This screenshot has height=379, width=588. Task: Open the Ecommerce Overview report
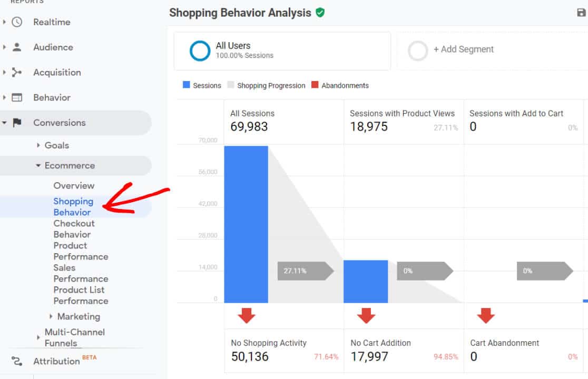pyautogui.click(x=74, y=185)
